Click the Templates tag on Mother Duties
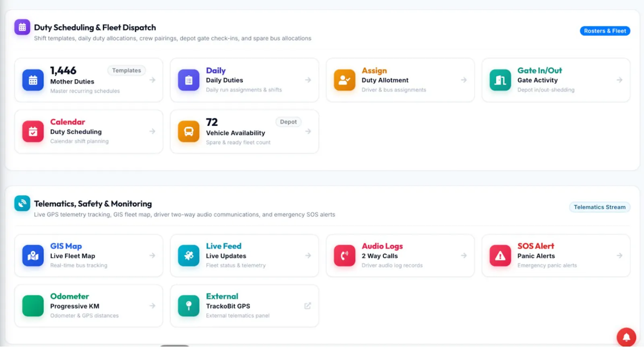Viewport: 644px width, 350px height. (x=126, y=70)
